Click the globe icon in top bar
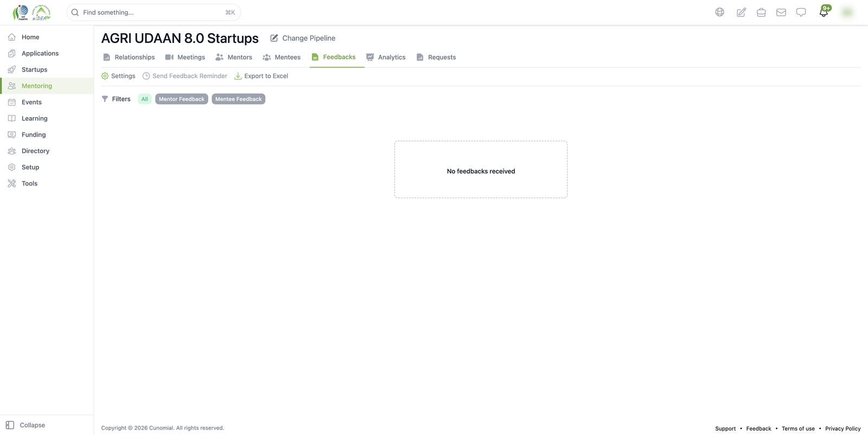This screenshot has height=435, width=868. click(x=719, y=12)
